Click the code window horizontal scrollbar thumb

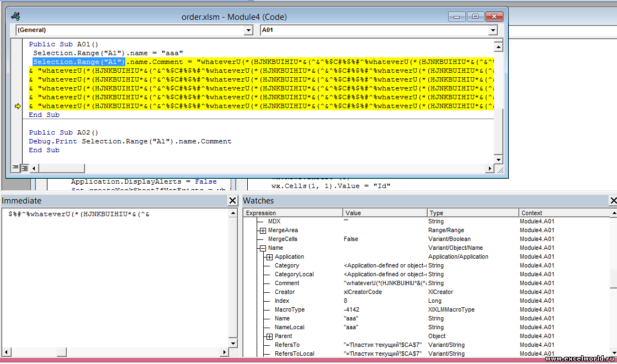(x=61, y=168)
